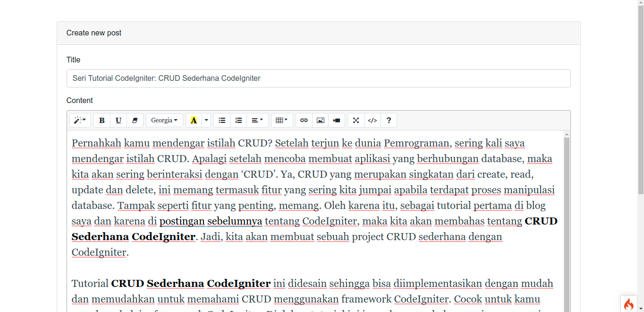The image size is (644, 312).
Task: Expand the magic wand style dropdown
Action: click(x=80, y=120)
